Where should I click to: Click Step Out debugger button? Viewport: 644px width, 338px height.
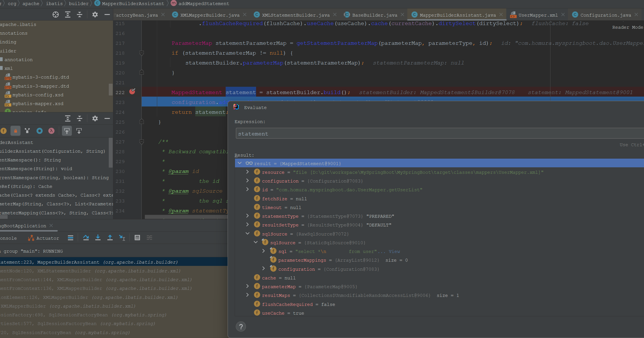(110, 238)
